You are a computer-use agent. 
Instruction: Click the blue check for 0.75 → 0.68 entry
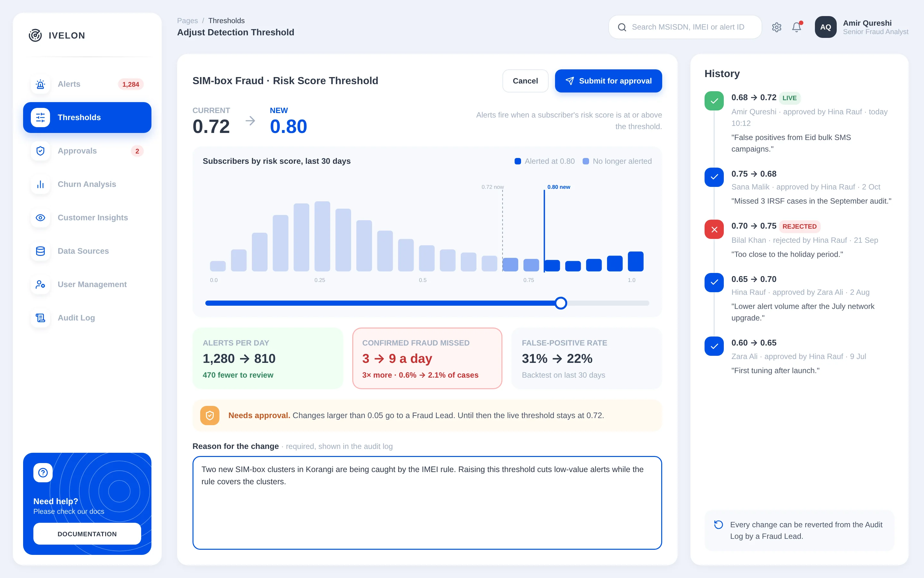[714, 177]
